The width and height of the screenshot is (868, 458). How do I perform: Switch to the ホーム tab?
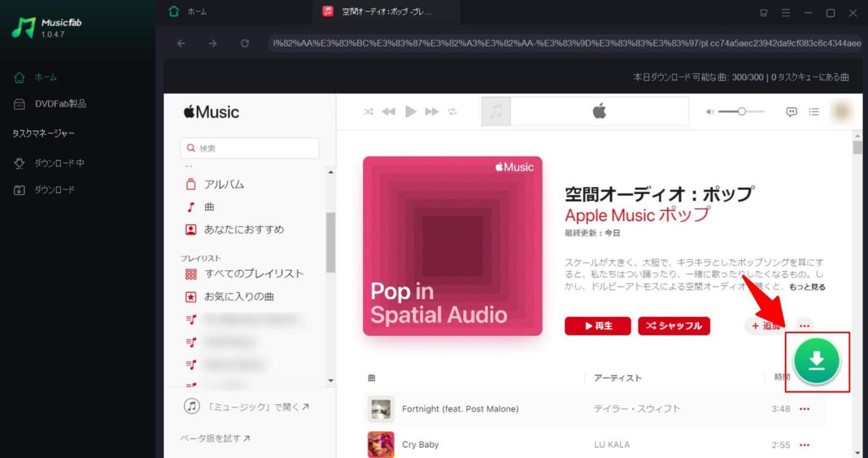(188, 12)
